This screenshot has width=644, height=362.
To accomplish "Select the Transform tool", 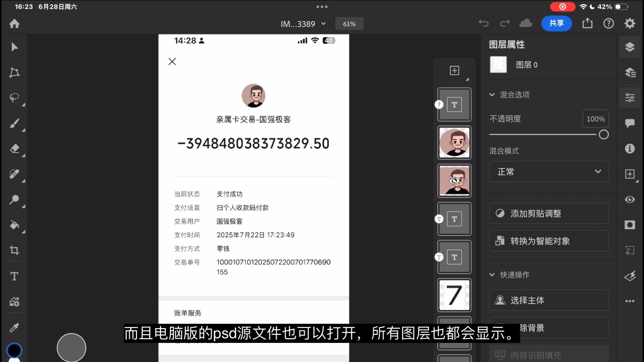I will pos(14,72).
